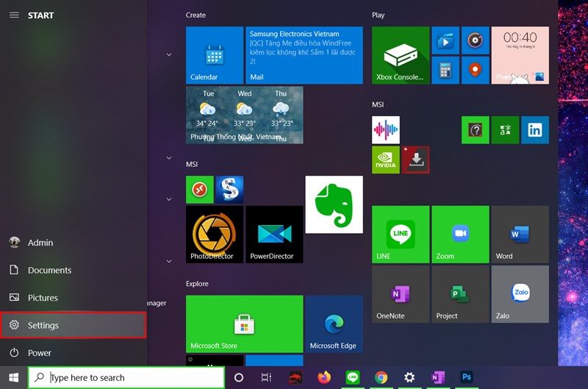Open the Settings gear on the taskbar
The height and width of the screenshot is (389, 588).
pos(409,378)
